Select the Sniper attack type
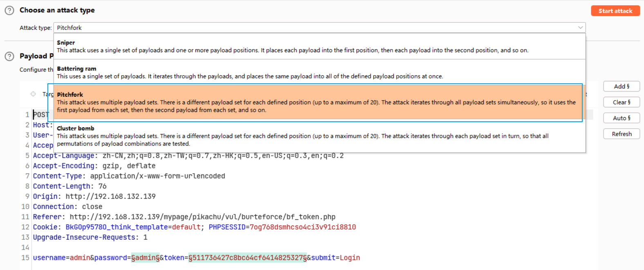The width and height of the screenshot is (644, 270). click(319, 46)
